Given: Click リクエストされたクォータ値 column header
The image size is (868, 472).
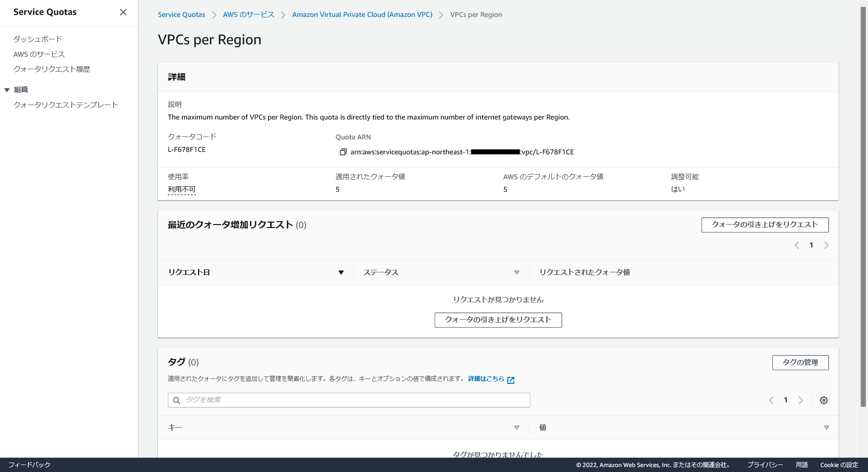Looking at the screenshot, I should pyautogui.click(x=585, y=272).
